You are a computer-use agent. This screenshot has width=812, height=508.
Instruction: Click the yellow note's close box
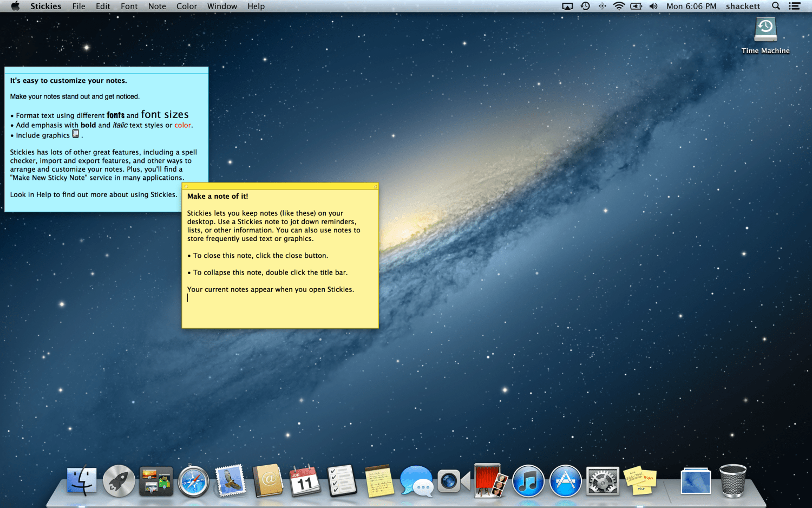[186, 186]
